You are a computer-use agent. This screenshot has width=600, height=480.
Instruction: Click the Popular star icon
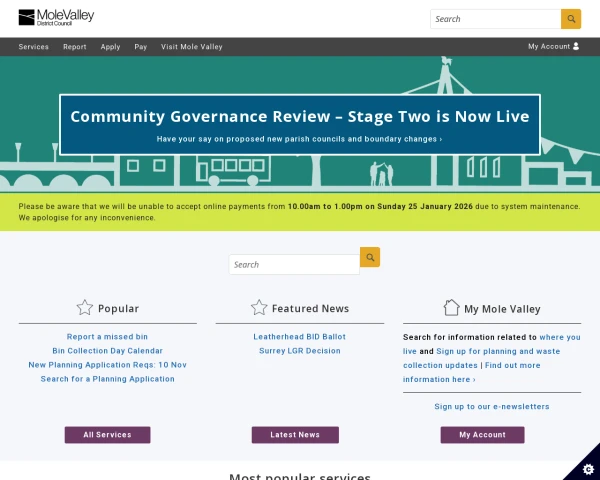(x=85, y=308)
